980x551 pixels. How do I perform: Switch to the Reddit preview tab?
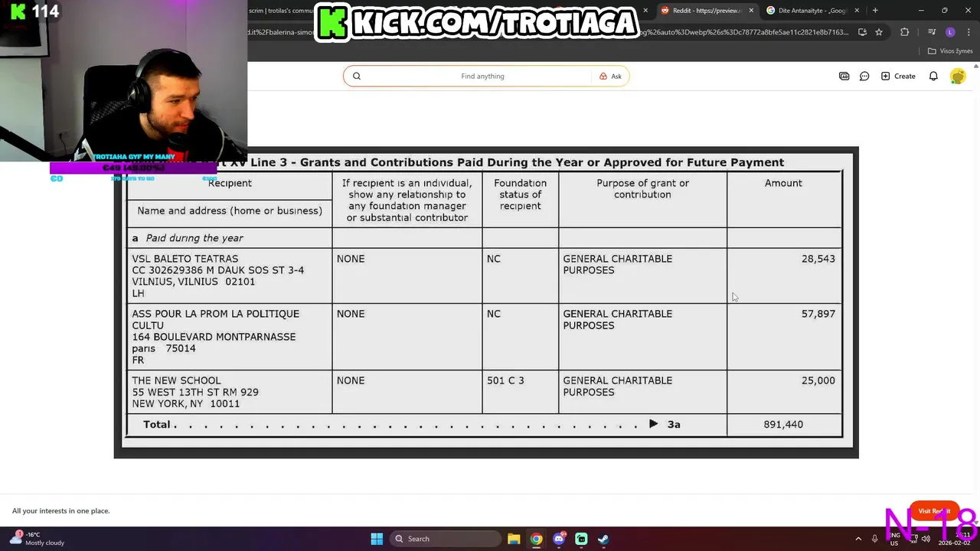click(x=704, y=11)
